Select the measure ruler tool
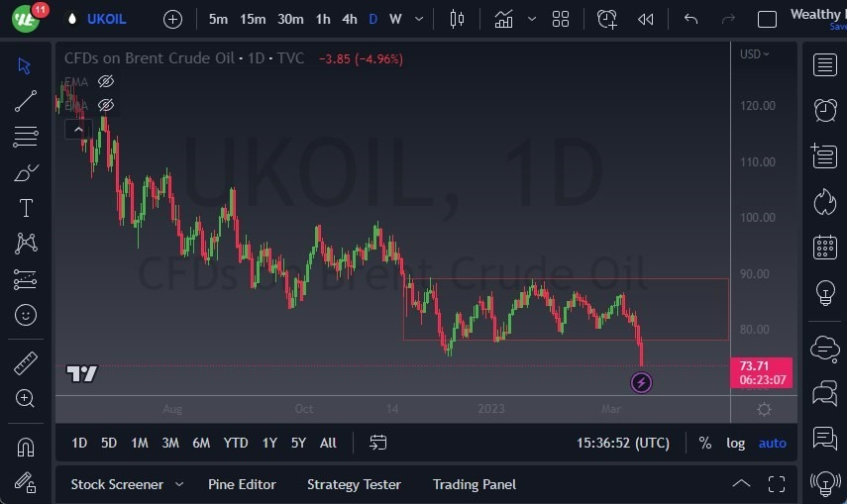This screenshot has height=504, width=847. [26, 363]
